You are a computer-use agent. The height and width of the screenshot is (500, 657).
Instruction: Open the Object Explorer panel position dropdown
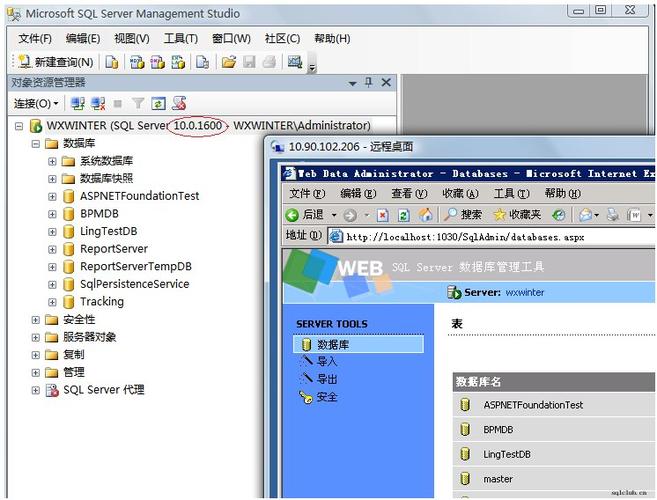click(353, 83)
